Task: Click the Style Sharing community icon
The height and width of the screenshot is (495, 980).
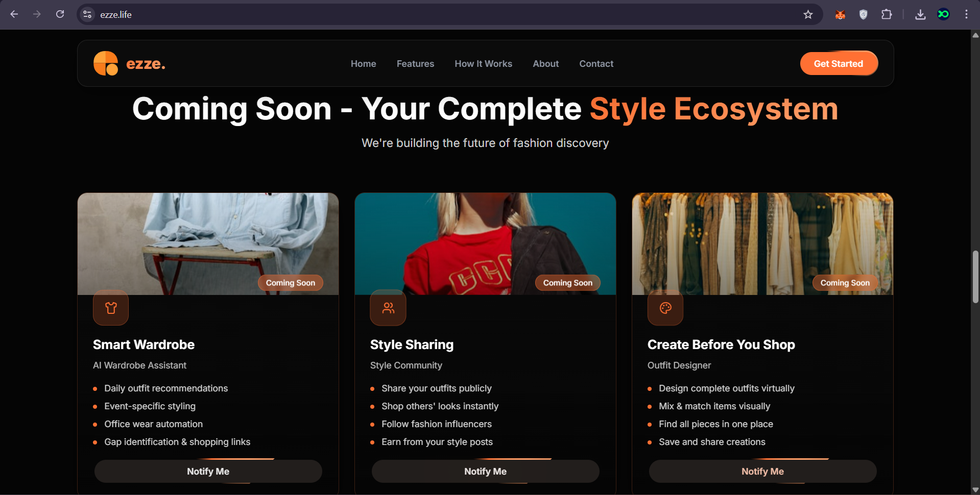Action: (x=388, y=308)
